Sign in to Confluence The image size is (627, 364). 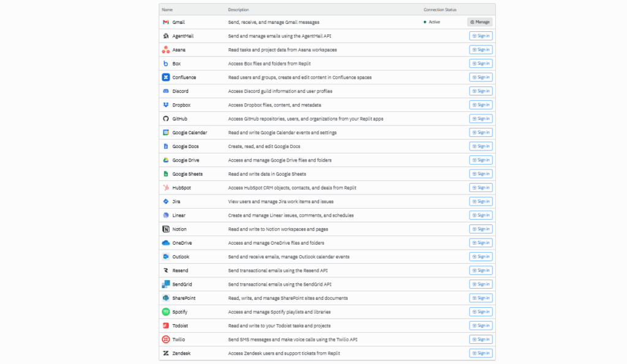click(x=481, y=78)
